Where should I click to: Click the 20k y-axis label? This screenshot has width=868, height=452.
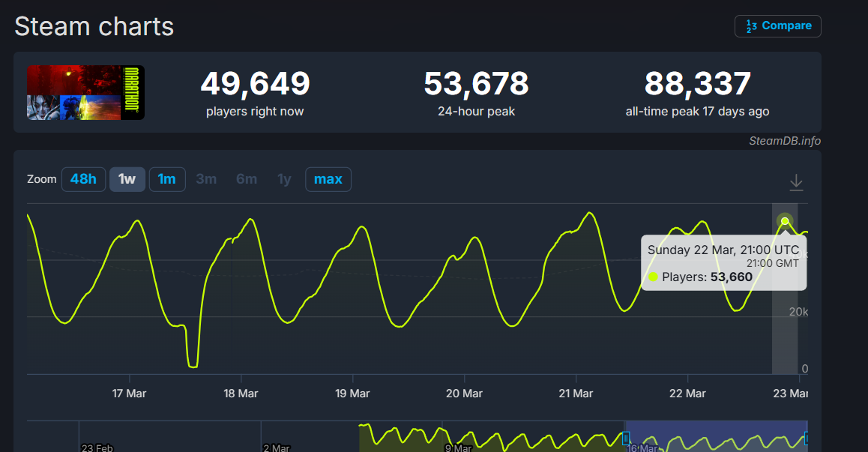point(798,312)
